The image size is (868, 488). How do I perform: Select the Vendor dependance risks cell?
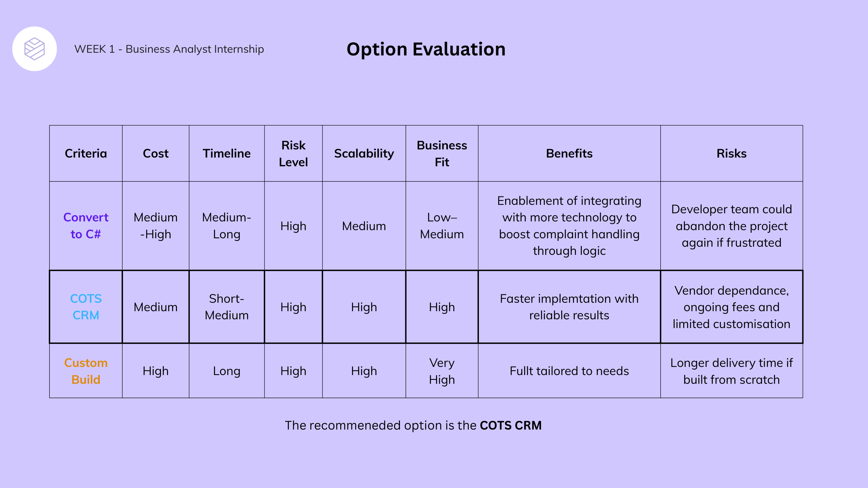pyautogui.click(x=731, y=307)
